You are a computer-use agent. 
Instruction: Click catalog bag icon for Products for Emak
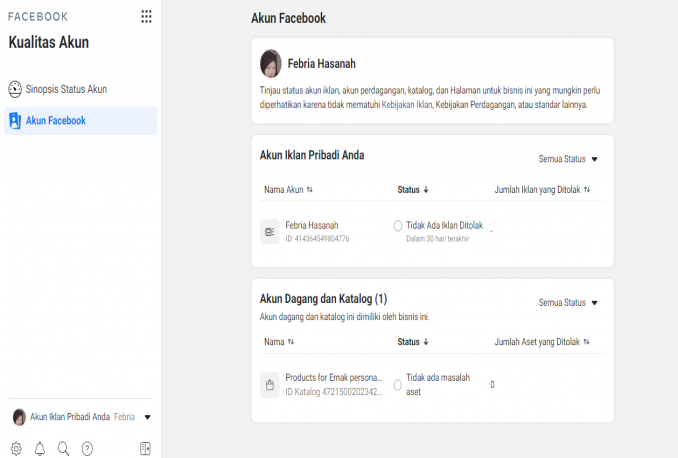[x=269, y=384]
